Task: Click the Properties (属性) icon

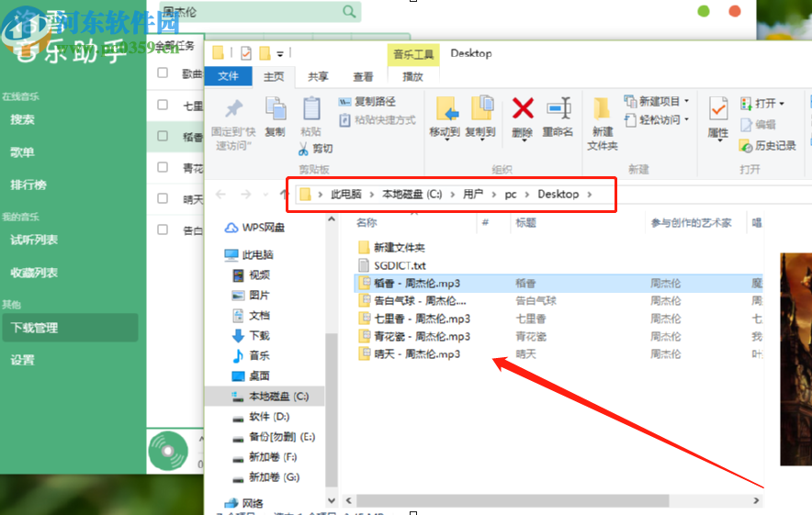Action: point(718,108)
